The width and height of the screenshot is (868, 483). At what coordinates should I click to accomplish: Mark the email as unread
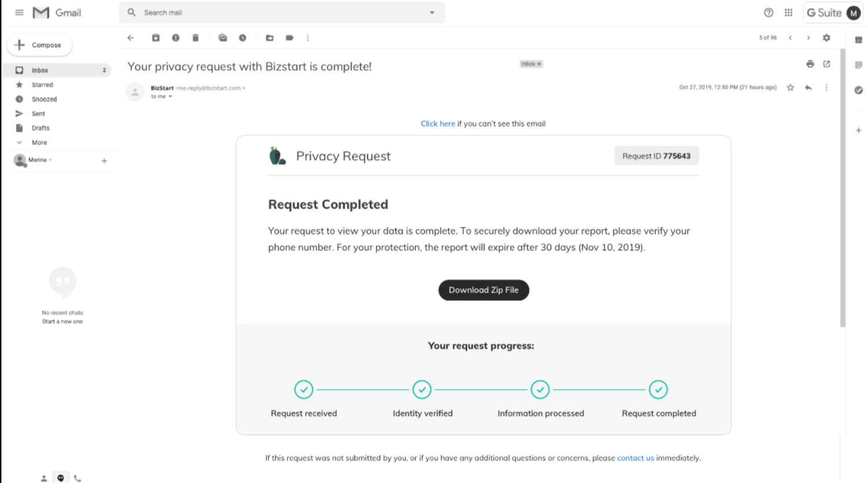223,38
